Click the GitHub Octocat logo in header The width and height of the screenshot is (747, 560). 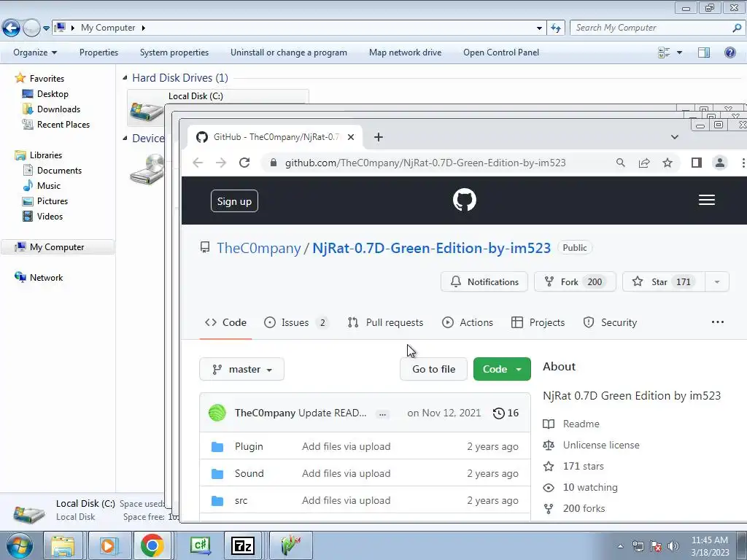(x=465, y=200)
